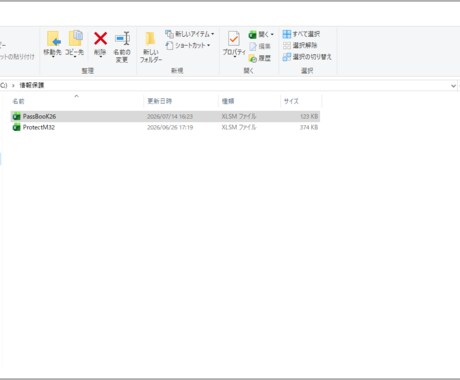Open the Shortcut (ショートカット) dropdown
Screen dimensions: 460x380
pos(188,45)
